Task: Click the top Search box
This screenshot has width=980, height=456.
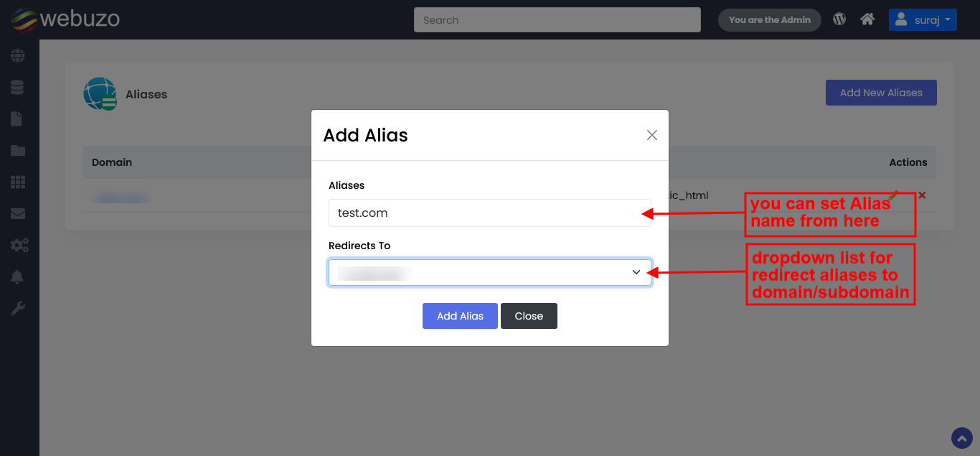Action: 557,20
